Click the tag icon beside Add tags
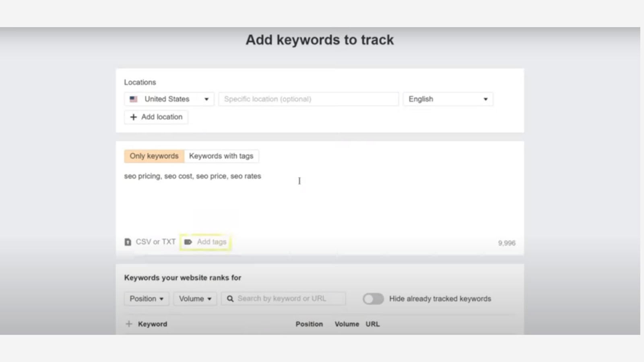Screen dimensions: 644x362 tap(188, 242)
